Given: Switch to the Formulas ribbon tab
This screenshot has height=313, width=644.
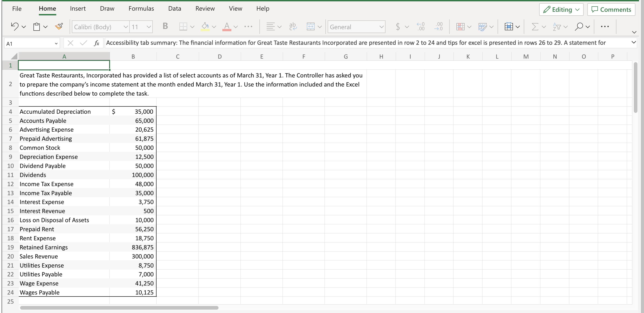Looking at the screenshot, I should point(141,8).
